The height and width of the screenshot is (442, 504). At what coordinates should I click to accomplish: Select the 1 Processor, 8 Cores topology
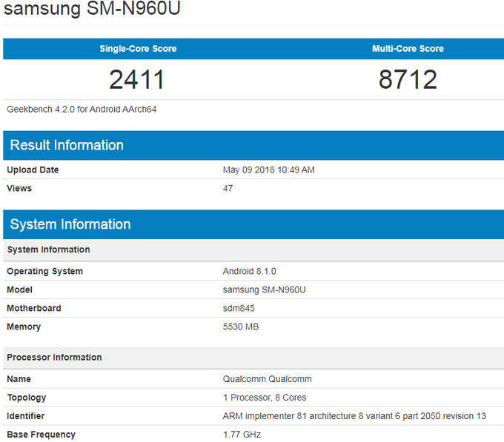click(265, 398)
